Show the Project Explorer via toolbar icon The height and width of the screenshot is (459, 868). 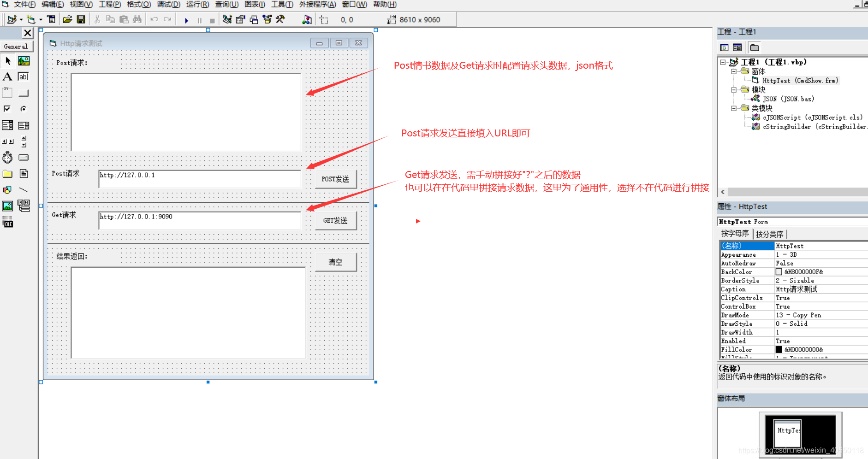(x=227, y=20)
